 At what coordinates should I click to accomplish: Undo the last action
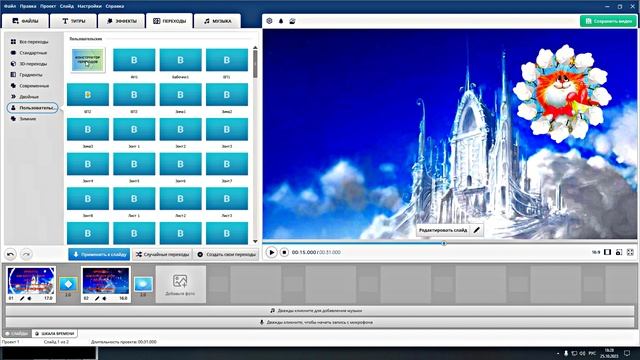(11, 254)
